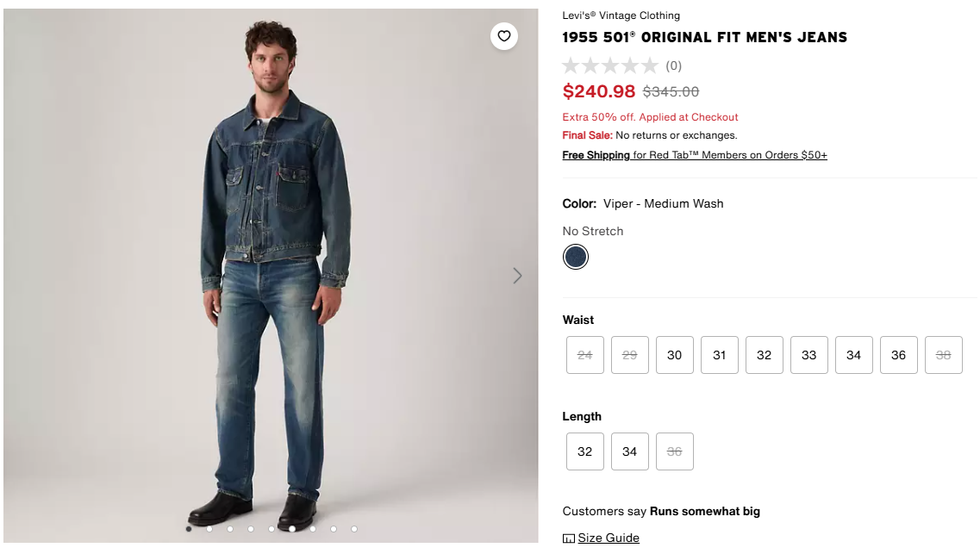Select waist size 34
The height and width of the screenshot is (554, 980).
tap(854, 355)
